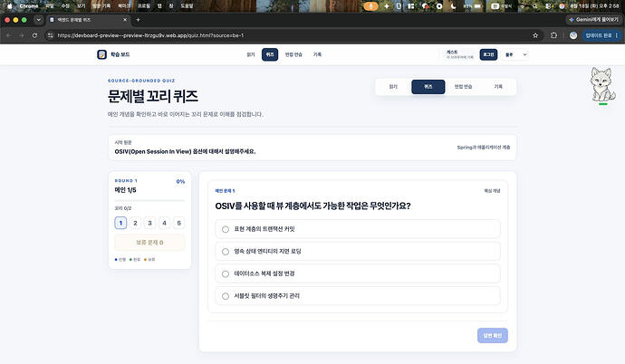Open the 보기 menu in menu bar
Viewport: 625px width, 364px height.
(x=82, y=6)
